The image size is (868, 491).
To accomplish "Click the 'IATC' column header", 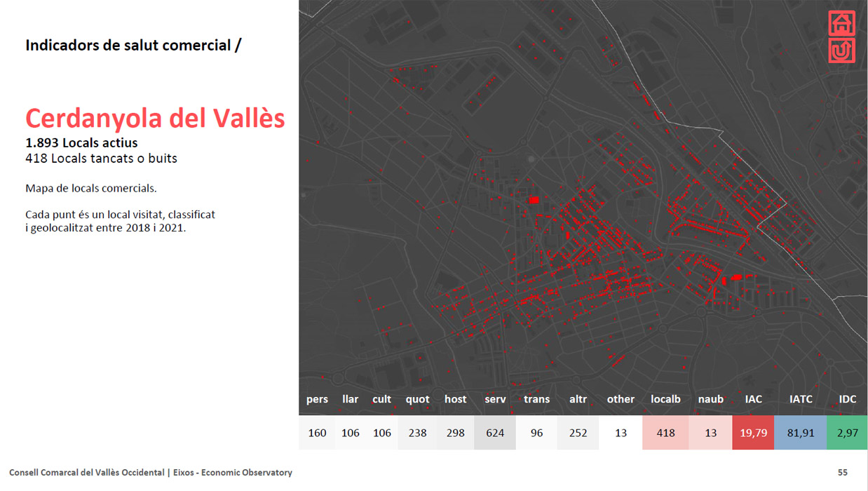I will point(801,399).
